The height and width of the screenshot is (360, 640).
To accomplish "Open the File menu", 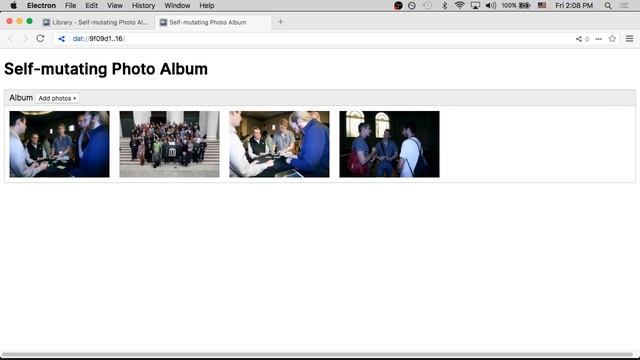I will click(70, 5).
